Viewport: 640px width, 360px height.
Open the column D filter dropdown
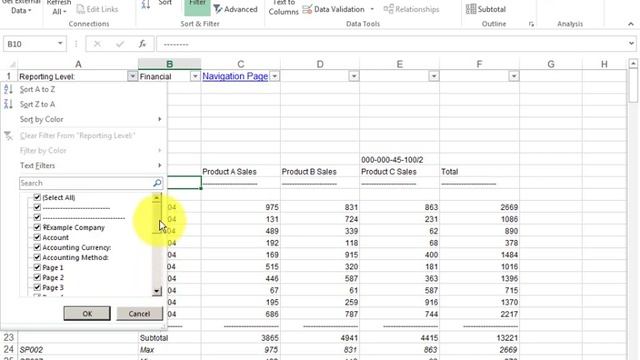(x=354, y=76)
